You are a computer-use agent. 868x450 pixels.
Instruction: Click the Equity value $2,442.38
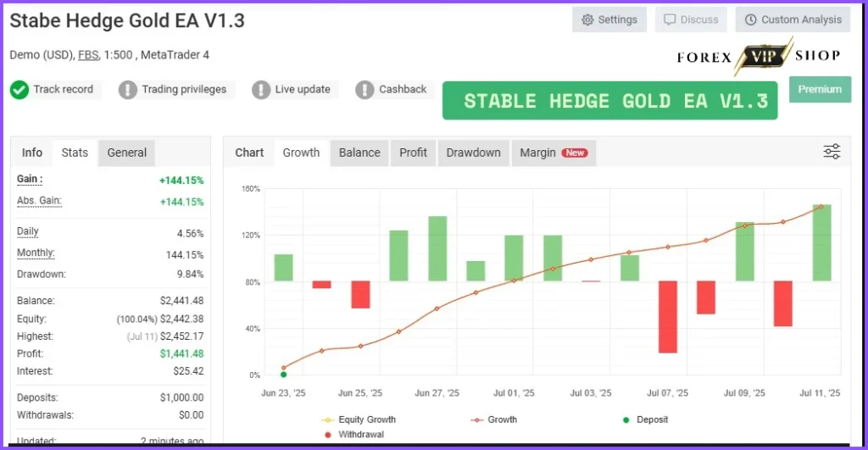coord(181,319)
